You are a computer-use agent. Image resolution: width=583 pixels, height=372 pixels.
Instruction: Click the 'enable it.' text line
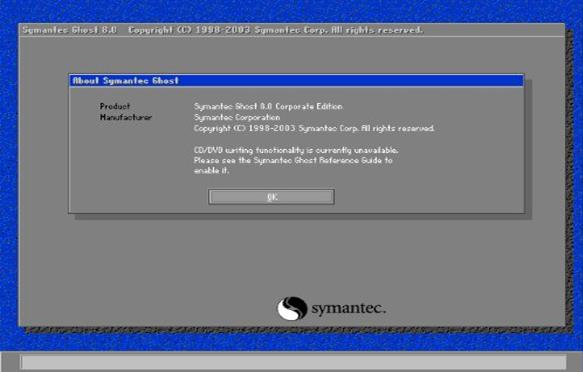click(211, 171)
